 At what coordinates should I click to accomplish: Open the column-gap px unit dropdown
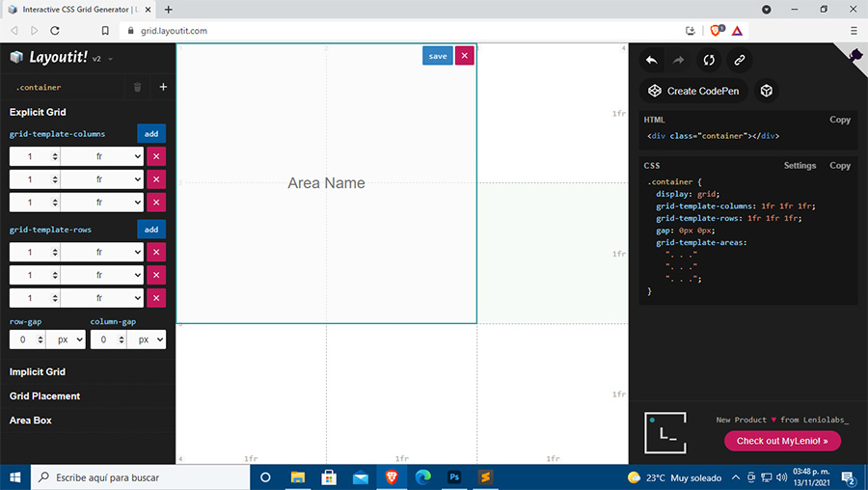tap(146, 340)
